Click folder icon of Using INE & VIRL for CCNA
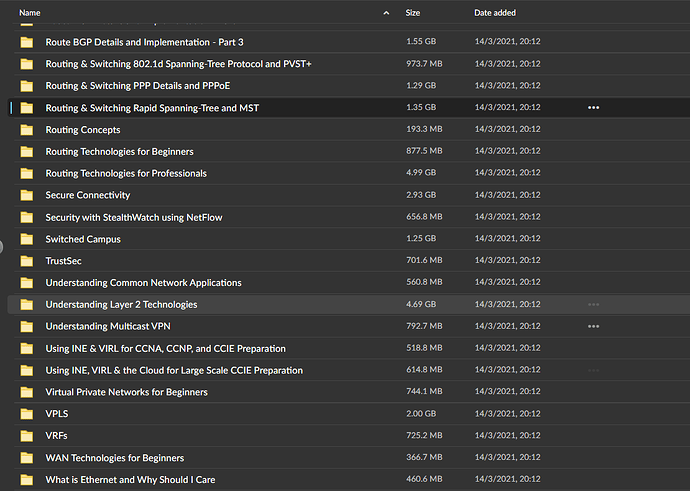This screenshot has width=690, height=491. [x=27, y=348]
